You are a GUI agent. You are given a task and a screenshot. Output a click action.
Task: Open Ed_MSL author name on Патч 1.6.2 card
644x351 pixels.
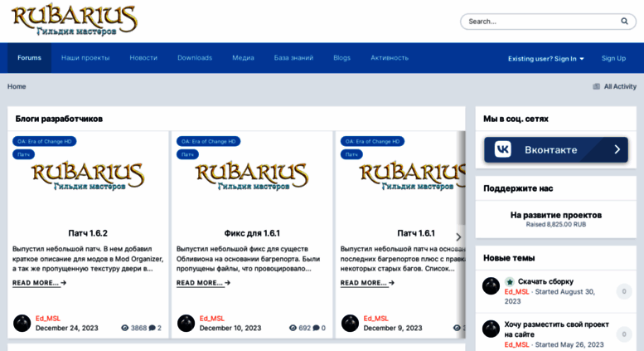point(47,319)
